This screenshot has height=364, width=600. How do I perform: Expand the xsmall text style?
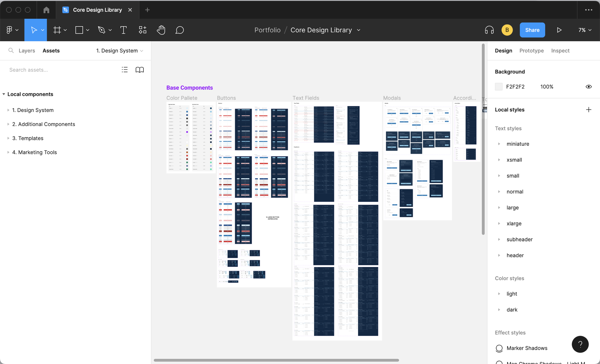coord(499,160)
